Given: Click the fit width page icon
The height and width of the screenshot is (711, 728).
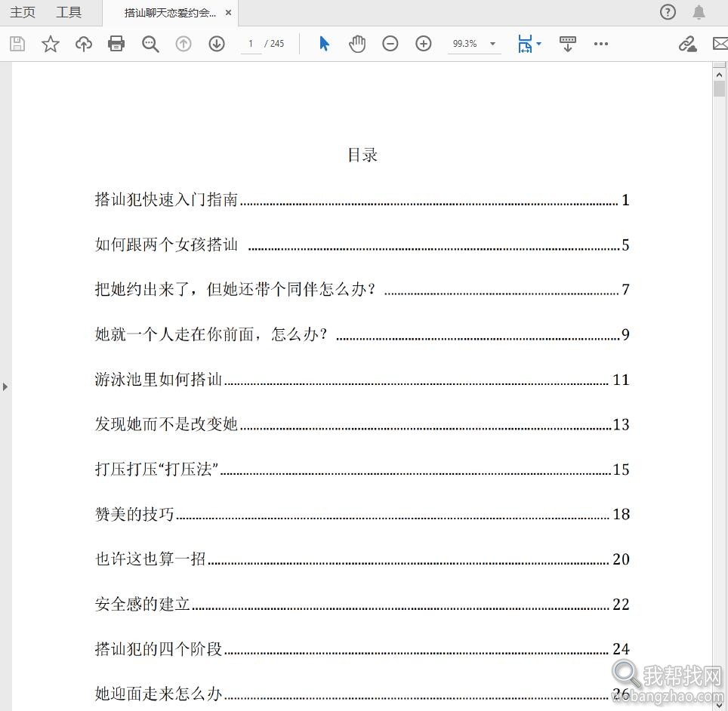Looking at the screenshot, I should click(x=525, y=44).
